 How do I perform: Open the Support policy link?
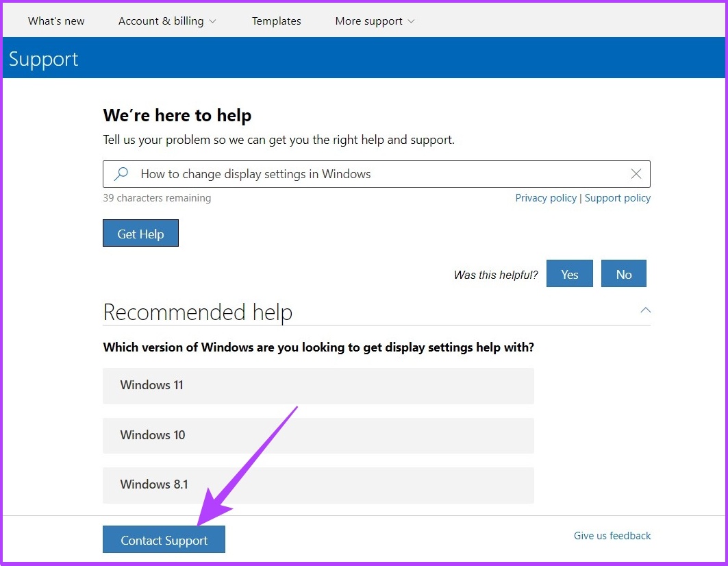click(618, 198)
